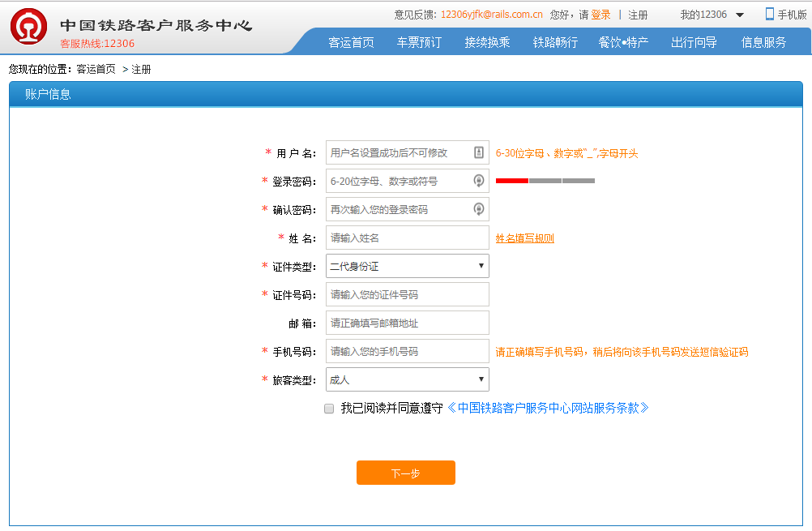Click the 邮箱 input field
The width and height of the screenshot is (812, 531).
(408, 323)
